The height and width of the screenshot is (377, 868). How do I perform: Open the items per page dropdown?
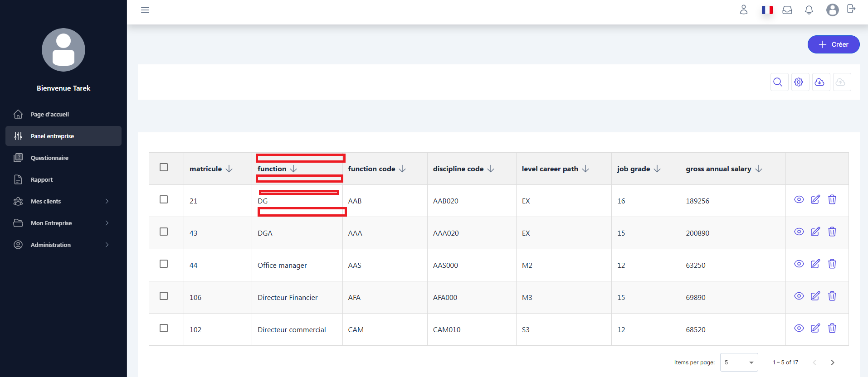pos(739,362)
